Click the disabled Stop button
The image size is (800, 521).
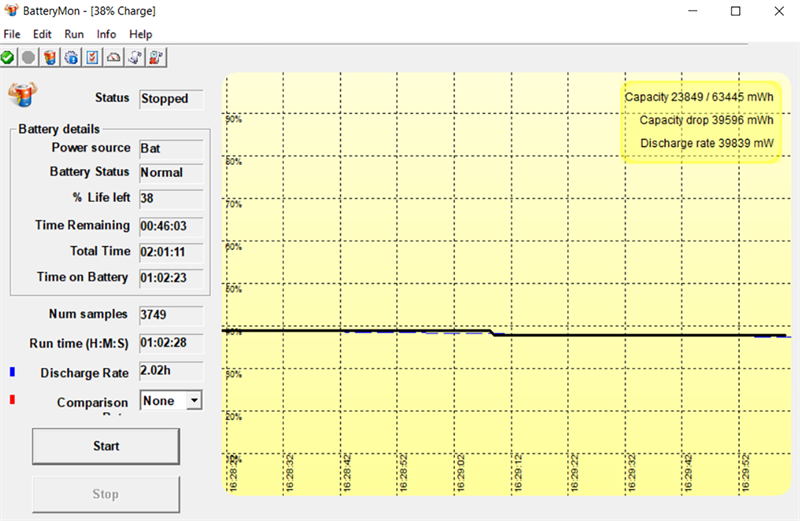point(106,494)
